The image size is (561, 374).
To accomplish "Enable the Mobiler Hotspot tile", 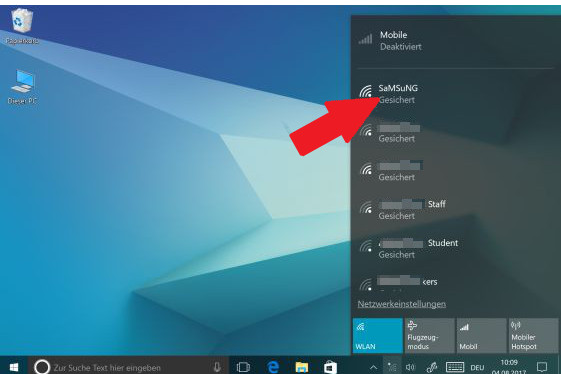I will point(533,335).
